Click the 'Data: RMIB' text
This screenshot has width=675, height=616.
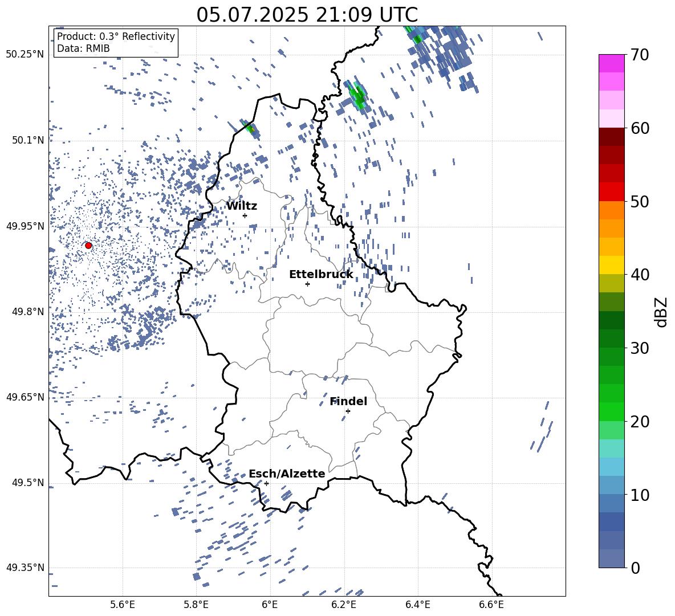point(83,48)
